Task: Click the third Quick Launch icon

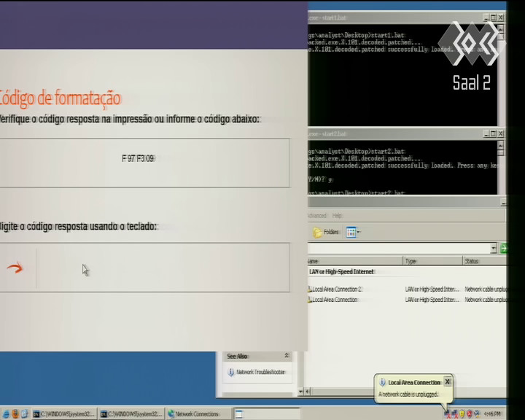Action: coord(25,414)
